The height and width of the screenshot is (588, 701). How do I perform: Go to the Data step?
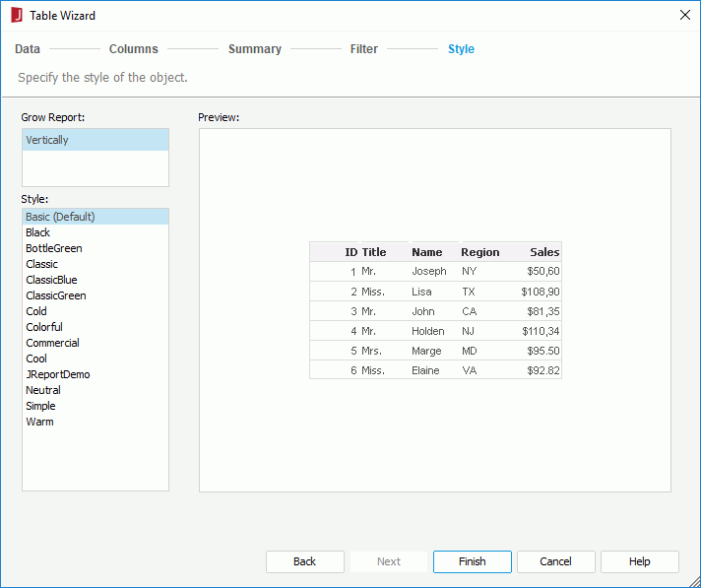(28, 48)
